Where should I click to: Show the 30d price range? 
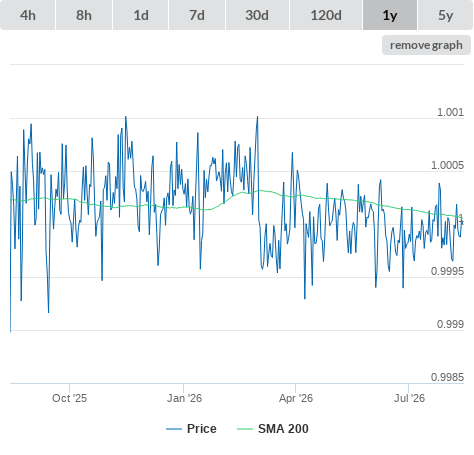click(x=257, y=15)
